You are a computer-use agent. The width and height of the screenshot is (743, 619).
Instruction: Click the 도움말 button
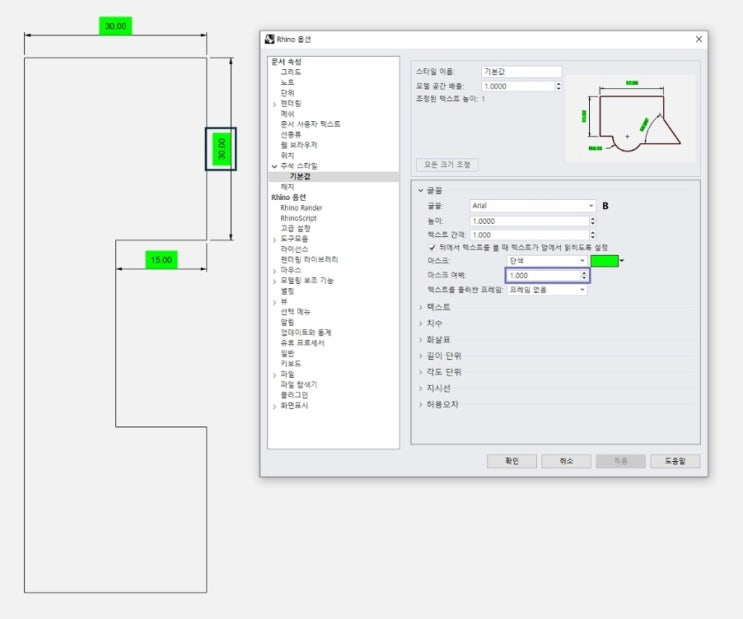pyautogui.click(x=675, y=461)
